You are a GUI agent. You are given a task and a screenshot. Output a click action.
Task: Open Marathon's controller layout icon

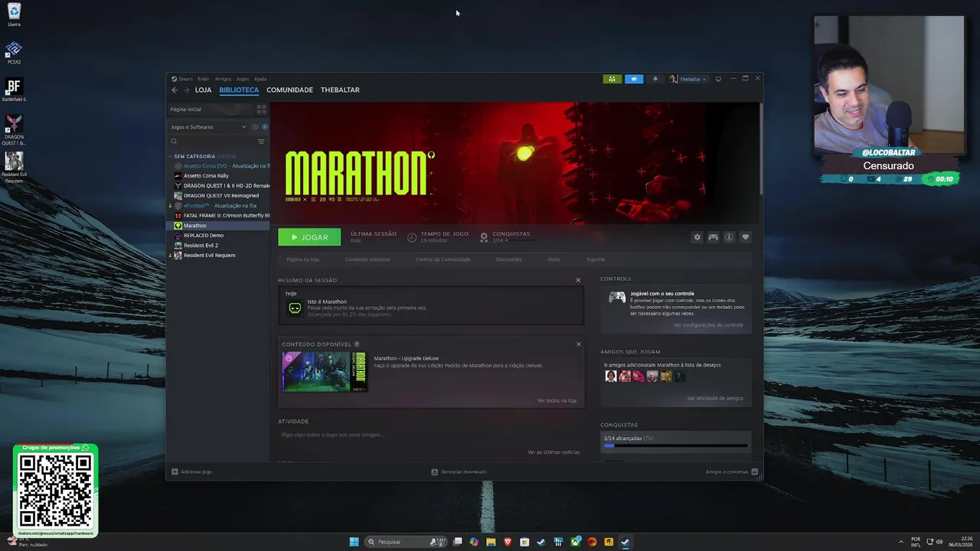713,237
